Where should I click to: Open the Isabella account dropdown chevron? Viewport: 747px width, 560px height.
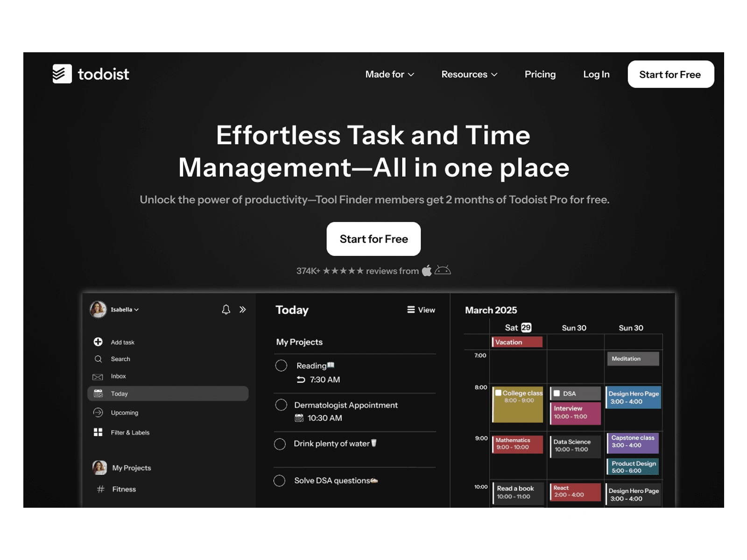pyautogui.click(x=136, y=310)
